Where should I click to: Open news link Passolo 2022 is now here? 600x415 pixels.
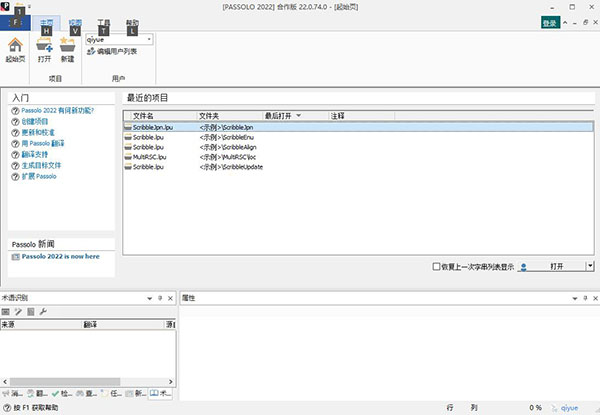(60, 256)
